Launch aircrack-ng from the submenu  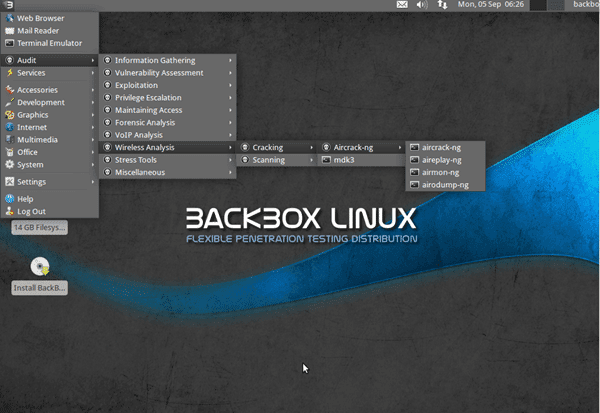click(445, 147)
